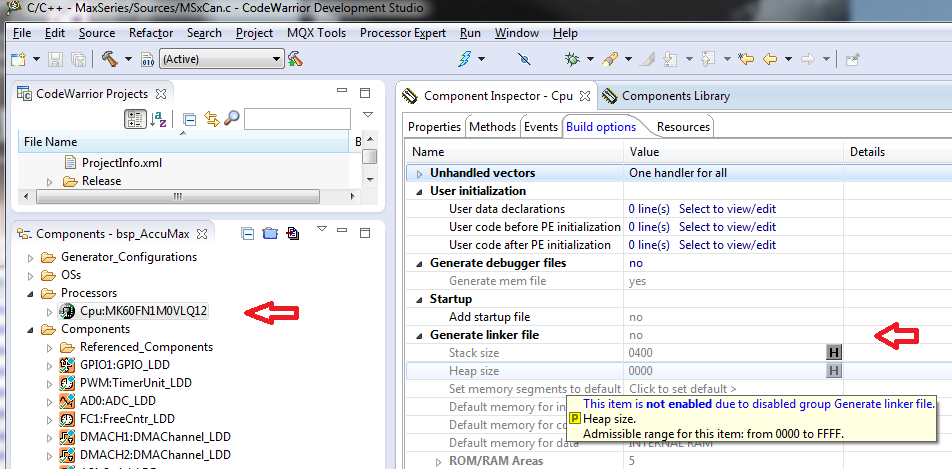952x469 pixels.
Task: Select the PWM:TimerUnit_LDD component
Action: 135,383
